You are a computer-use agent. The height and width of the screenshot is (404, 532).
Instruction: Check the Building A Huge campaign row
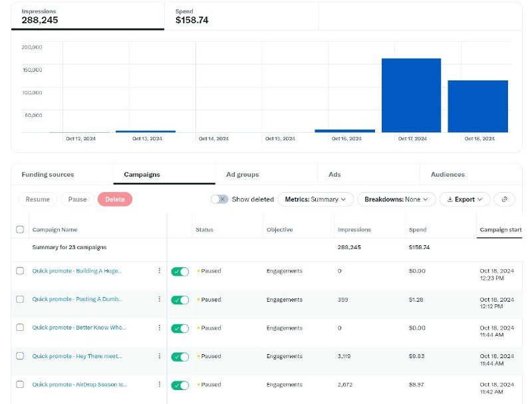pyautogui.click(x=20, y=271)
